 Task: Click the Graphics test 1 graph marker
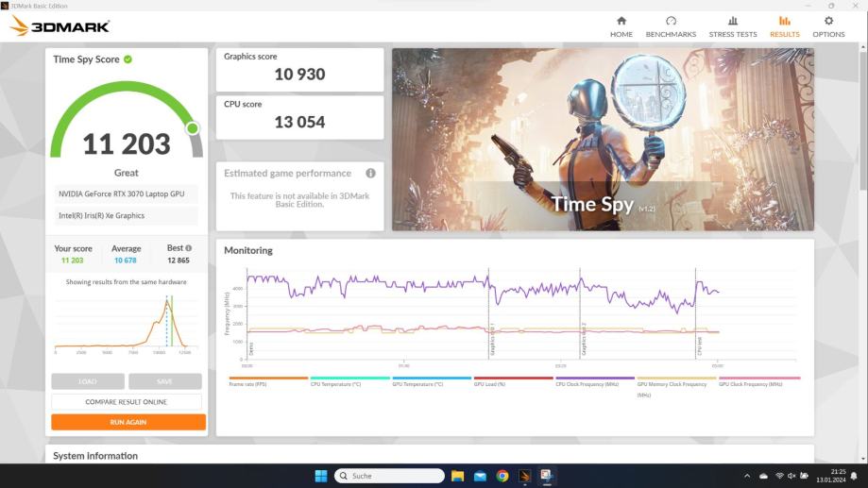(x=491, y=339)
